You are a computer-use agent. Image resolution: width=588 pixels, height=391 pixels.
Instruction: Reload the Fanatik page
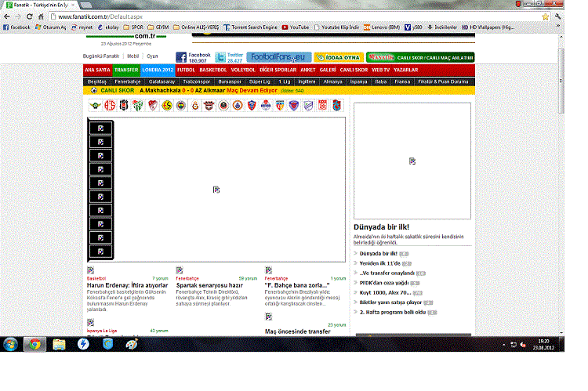pos(30,16)
